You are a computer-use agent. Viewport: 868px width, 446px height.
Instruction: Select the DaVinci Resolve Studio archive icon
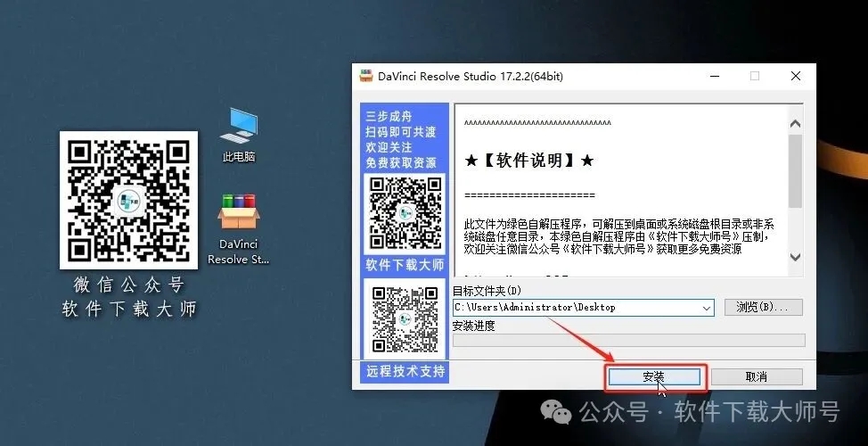point(239,229)
